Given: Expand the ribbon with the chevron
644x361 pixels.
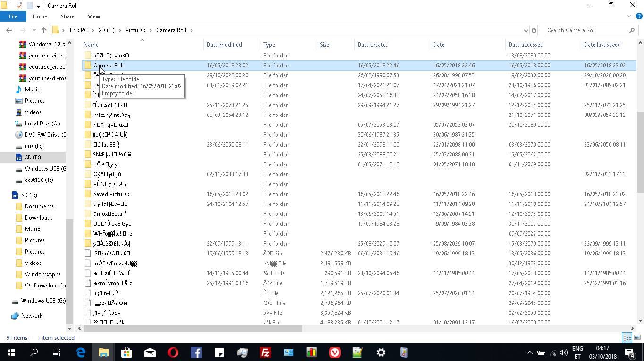Looking at the screenshot, I should click(628, 16).
